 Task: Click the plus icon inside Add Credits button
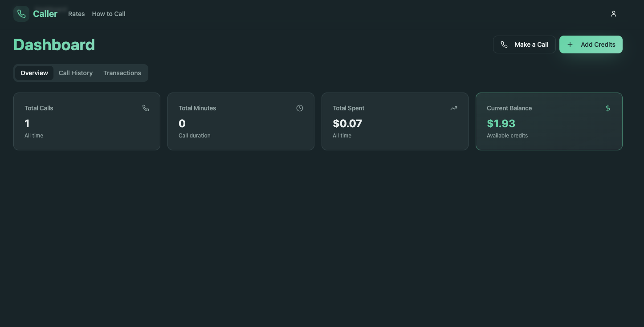(x=570, y=44)
